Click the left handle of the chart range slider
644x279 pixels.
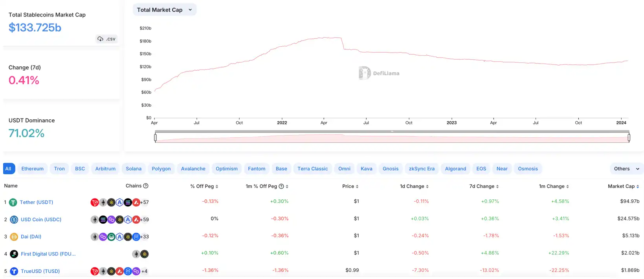click(x=156, y=137)
